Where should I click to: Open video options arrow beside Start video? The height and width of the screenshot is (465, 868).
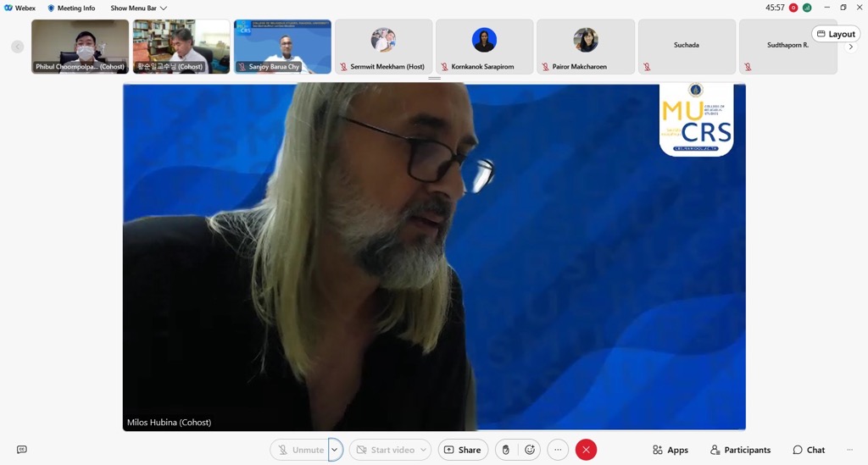pyautogui.click(x=424, y=450)
